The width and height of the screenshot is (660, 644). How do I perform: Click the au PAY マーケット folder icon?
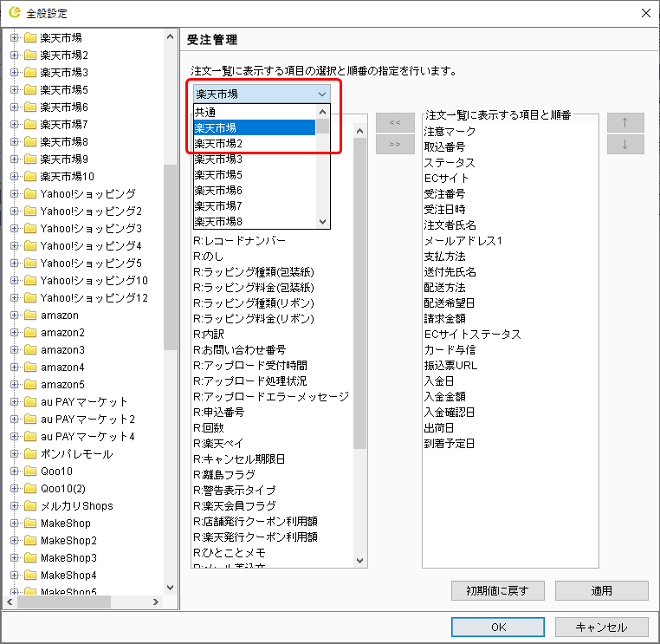point(30,402)
